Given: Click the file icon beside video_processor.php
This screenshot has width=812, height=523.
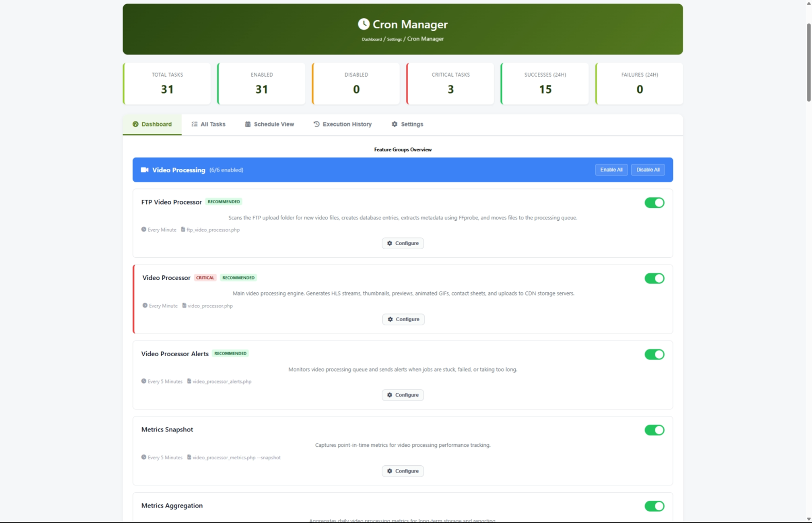Looking at the screenshot, I should point(184,306).
